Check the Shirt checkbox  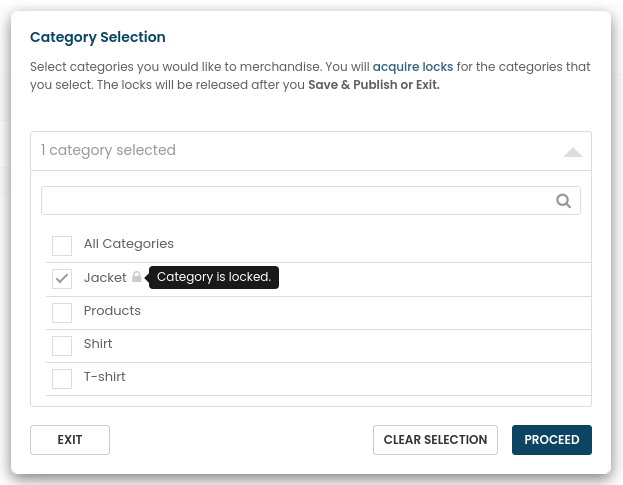(x=62, y=346)
